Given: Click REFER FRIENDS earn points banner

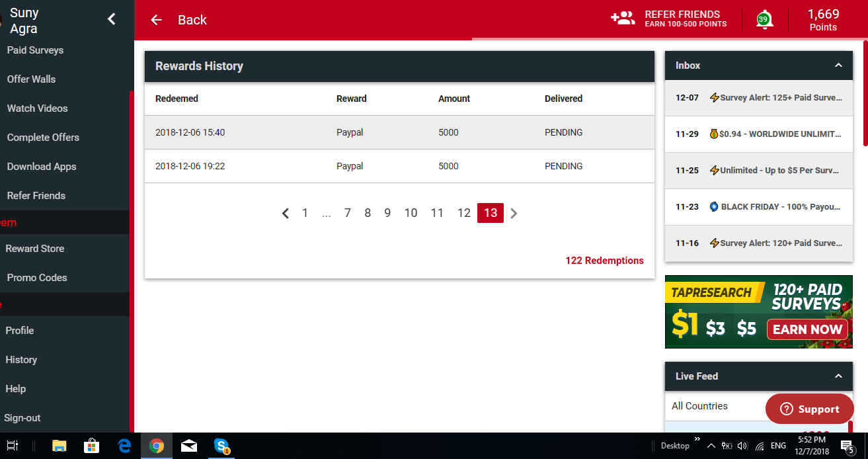Looking at the screenshot, I should pos(686,19).
